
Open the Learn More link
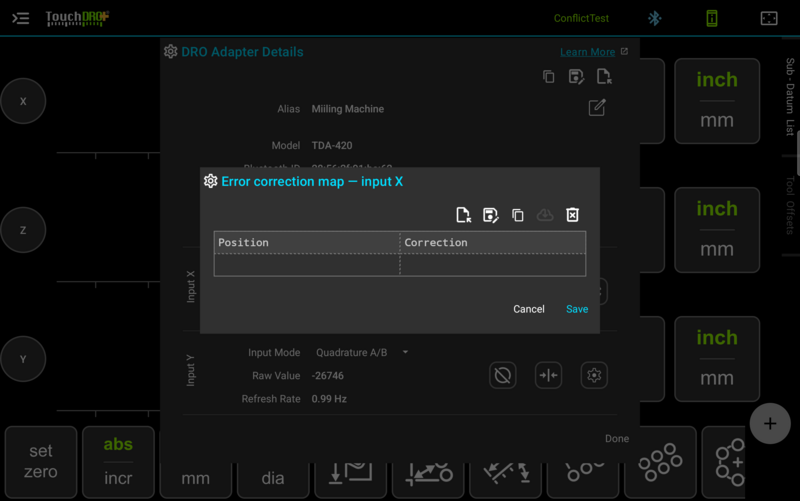[x=587, y=52]
